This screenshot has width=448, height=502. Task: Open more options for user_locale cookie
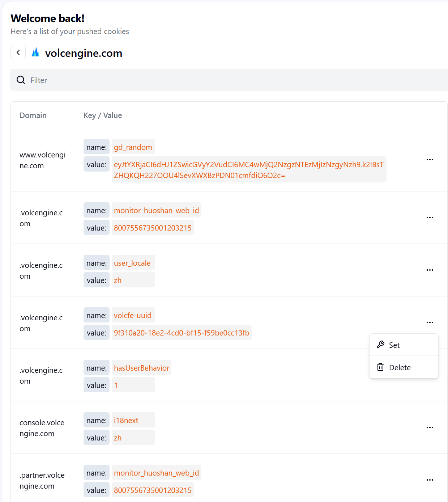click(430, 270)
